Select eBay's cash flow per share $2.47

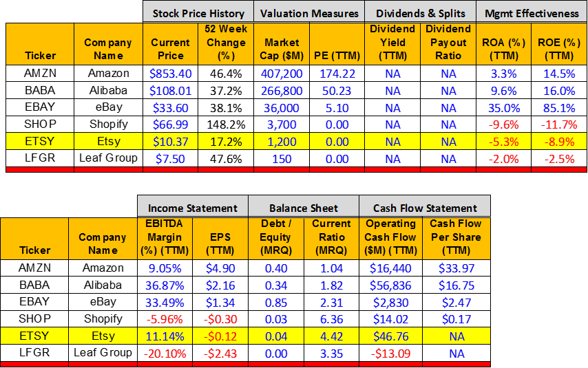click(x=456, y=303)
